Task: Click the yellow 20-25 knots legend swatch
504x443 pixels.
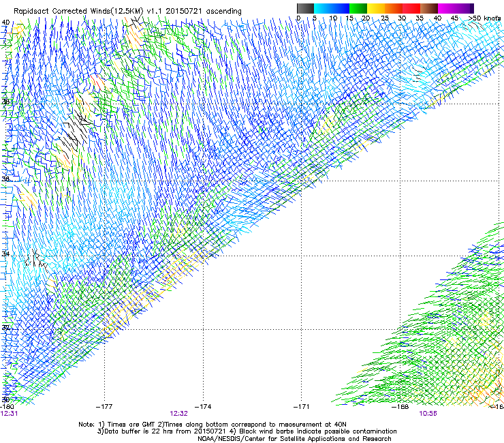Action: pyautogui.click(x=376, y=8)
